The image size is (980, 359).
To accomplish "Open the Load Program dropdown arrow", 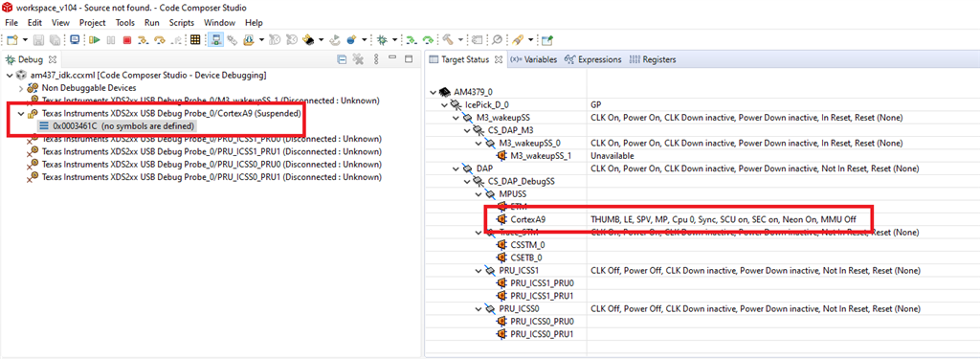I will [x=262, y=39].
